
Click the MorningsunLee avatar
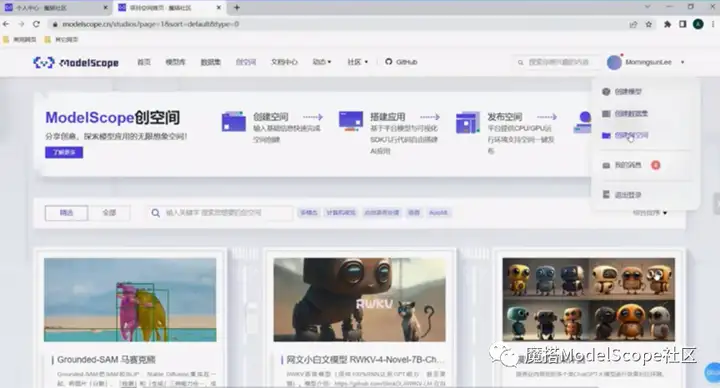click(x=614, y=62)
